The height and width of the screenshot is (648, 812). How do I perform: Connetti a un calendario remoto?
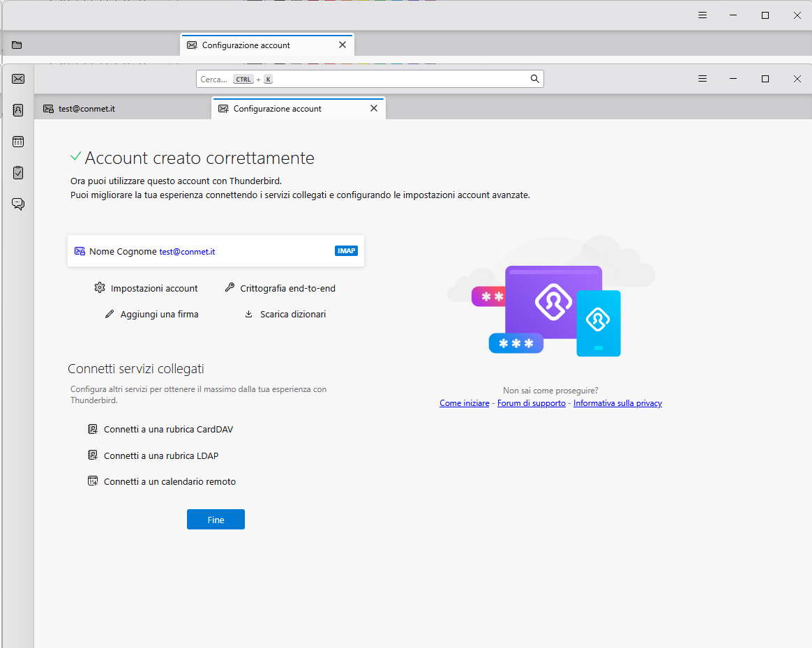point(170,482)
